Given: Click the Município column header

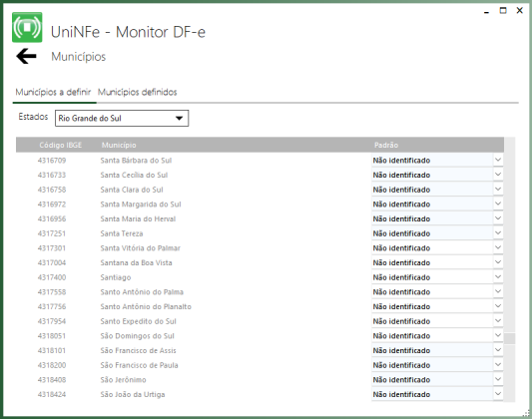Looking at the screenshot, I should click(x=119, y=145).
